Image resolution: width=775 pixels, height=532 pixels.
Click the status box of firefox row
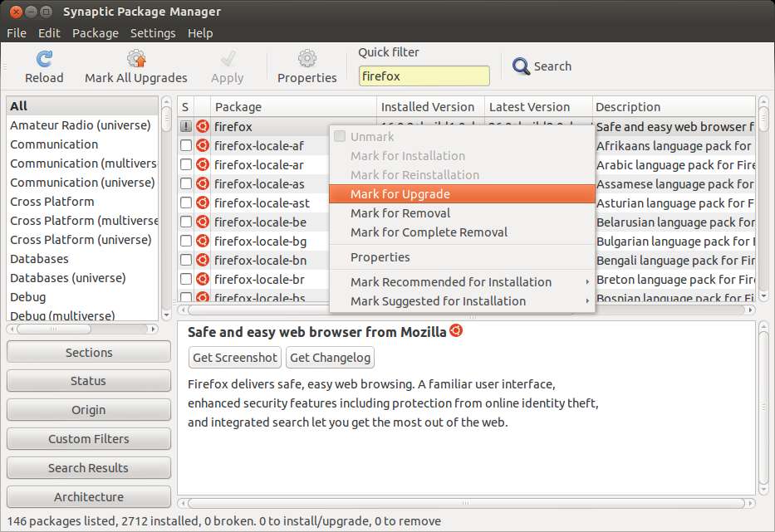pos(186,126)
